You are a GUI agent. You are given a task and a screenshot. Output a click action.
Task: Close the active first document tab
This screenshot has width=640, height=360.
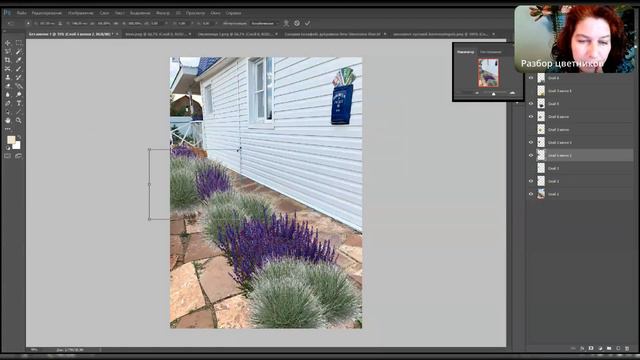pos(118,34)
